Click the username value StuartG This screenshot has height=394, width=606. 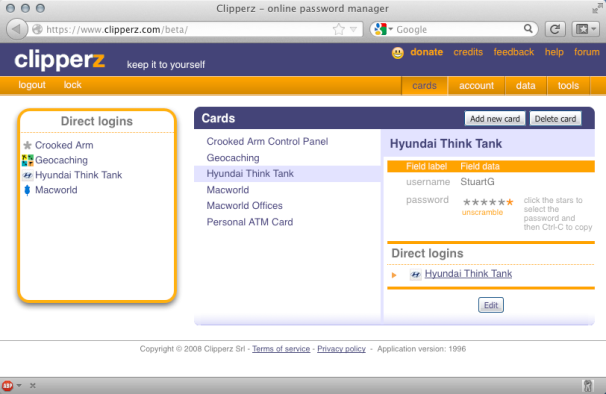477,182
